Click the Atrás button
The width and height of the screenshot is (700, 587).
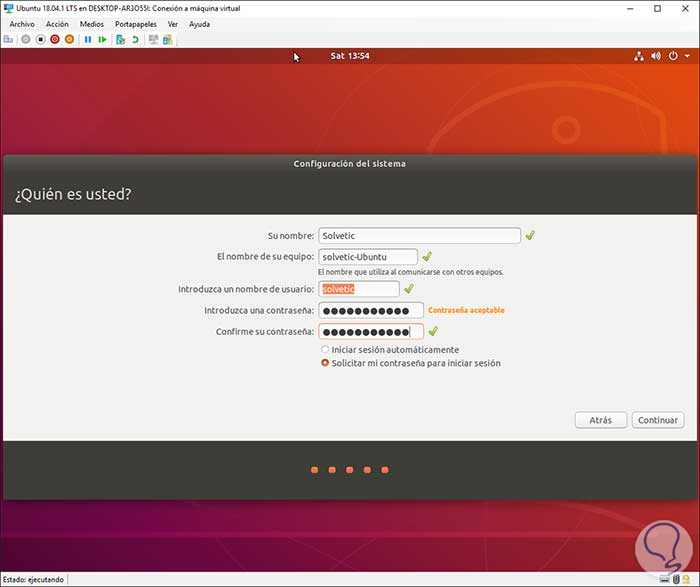tap(601, 420)
